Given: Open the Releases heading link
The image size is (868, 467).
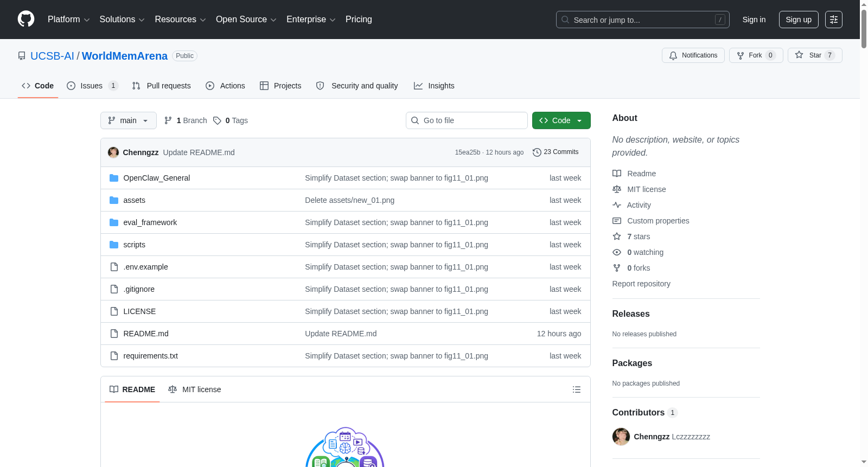Looking at the screenshot, I should coord(631,314).
